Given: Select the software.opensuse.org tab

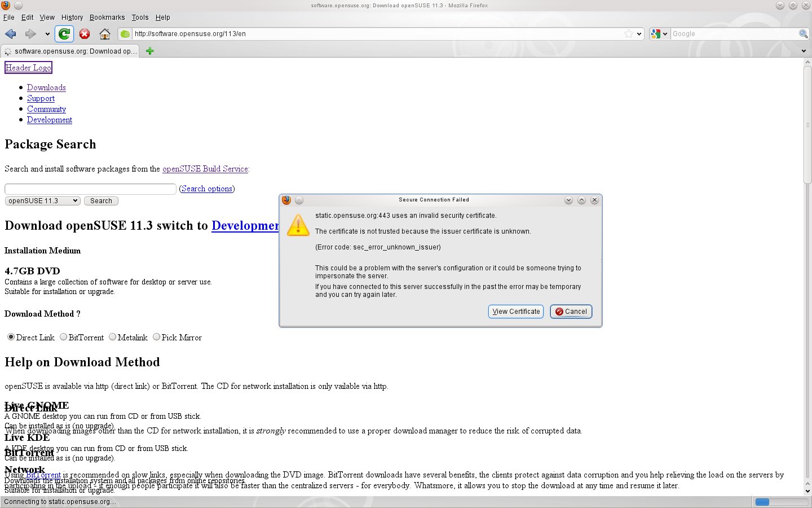Looking at the screenshot, I should pyautogui.click(x=70, y=51).
